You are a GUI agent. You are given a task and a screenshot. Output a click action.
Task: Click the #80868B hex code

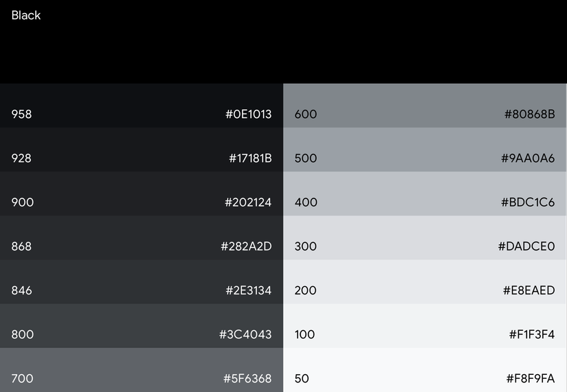(529, 115)
